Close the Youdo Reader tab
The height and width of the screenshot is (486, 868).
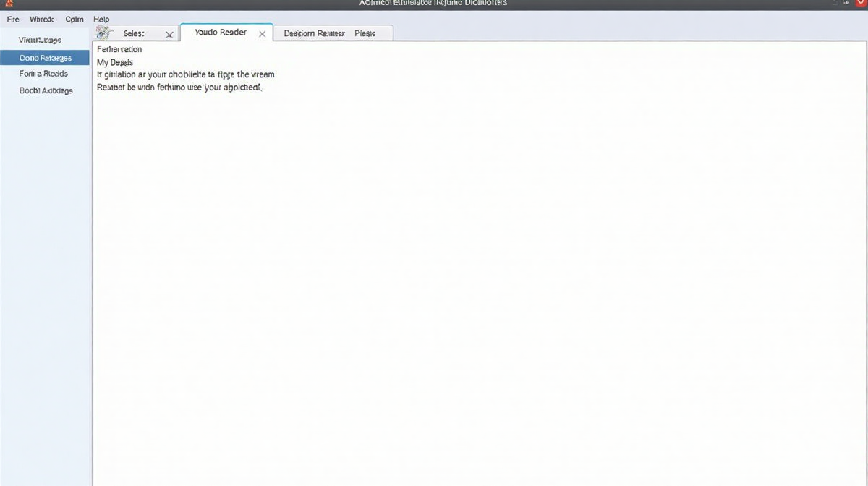[x=262, y=34]
